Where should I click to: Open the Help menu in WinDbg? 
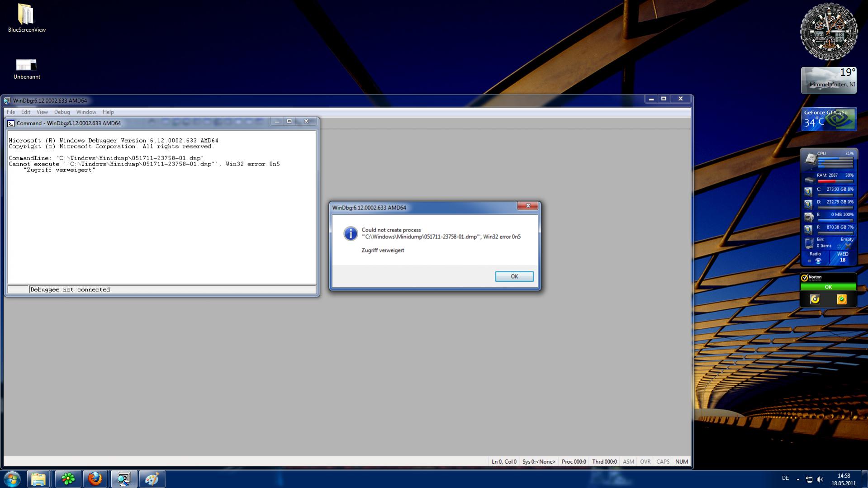(108, 112)
